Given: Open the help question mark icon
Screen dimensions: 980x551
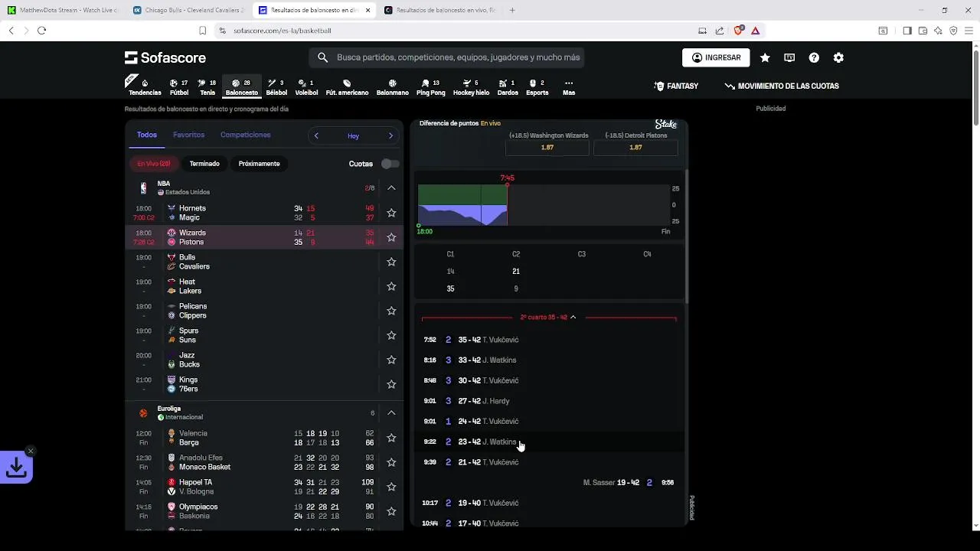Looking at the screenshot, I should pyautogui.click(x=814, y=57).
